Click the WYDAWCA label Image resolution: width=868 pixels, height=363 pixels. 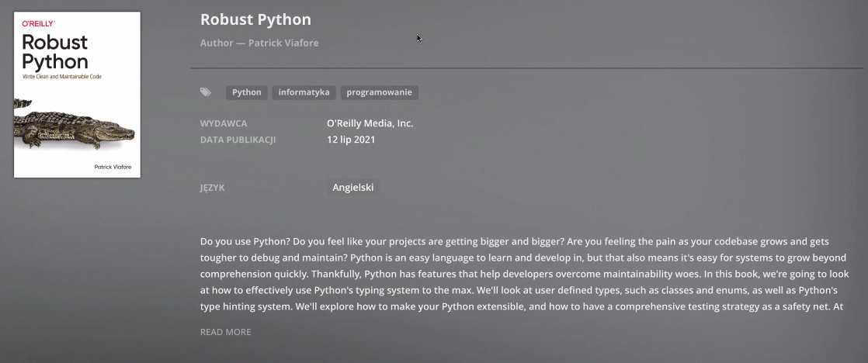[224, 123]
